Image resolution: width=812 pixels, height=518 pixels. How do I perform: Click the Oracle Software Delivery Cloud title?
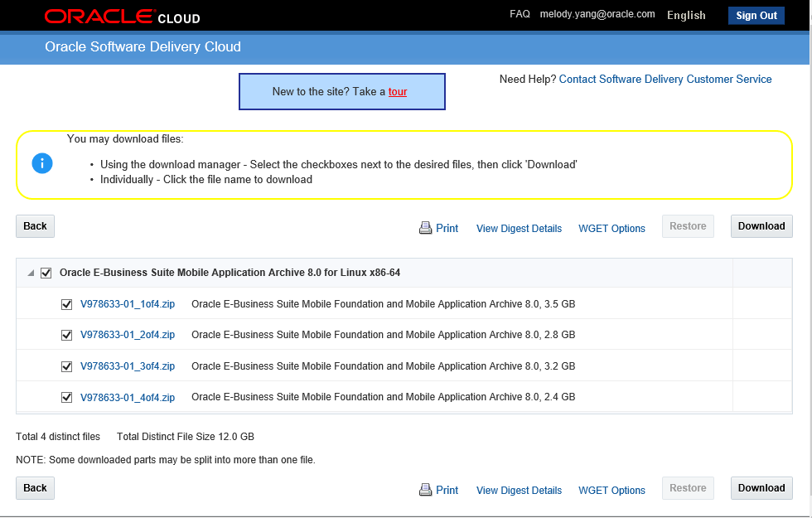[x=143, y=46]
